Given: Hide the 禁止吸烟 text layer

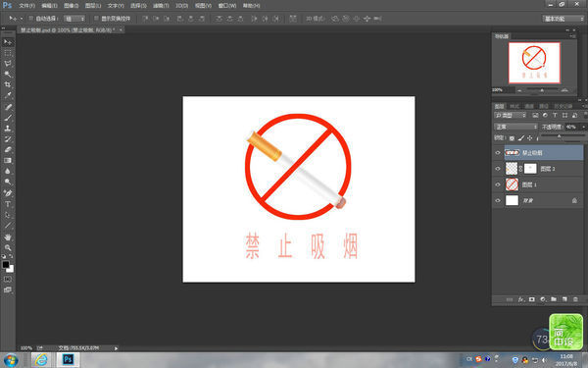Looking at the screenshot, I should (x=498, y=153).
